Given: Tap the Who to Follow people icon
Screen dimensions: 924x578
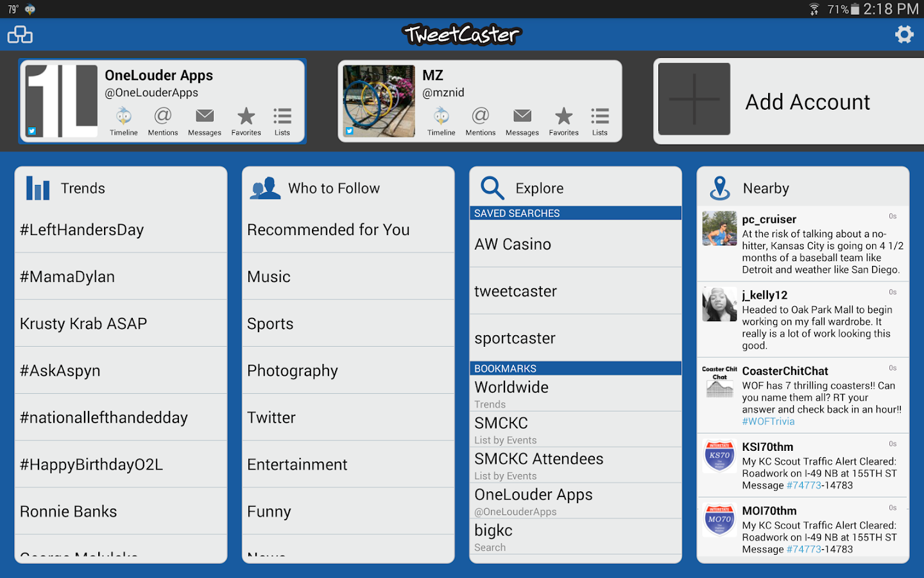Looking at the screenshot, I should coord(266,188).
